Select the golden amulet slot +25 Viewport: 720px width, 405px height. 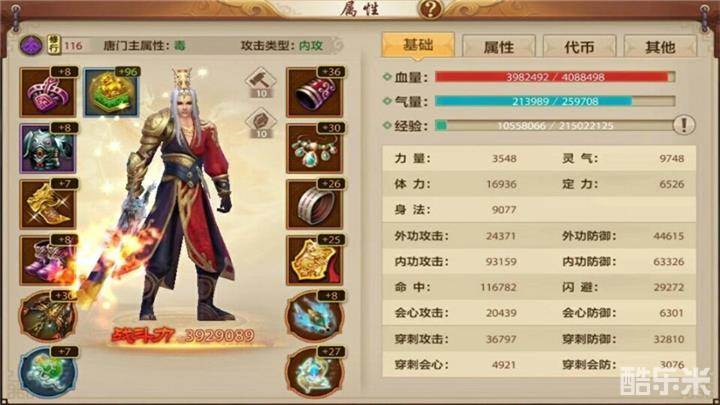315,260
